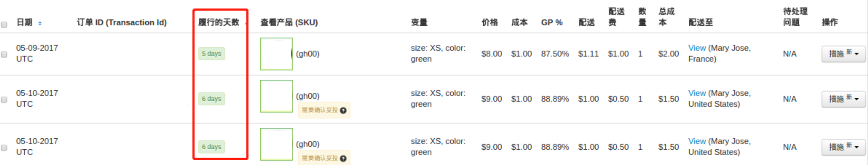Check the checkbox of the last order row
Viewport: 868px width, 165px height.
4,148
